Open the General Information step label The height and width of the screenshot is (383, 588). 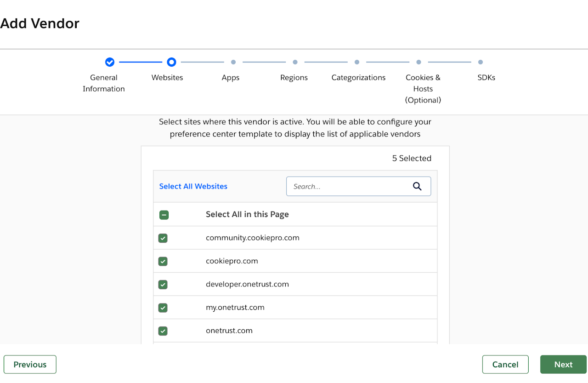[x=104, y=83]
